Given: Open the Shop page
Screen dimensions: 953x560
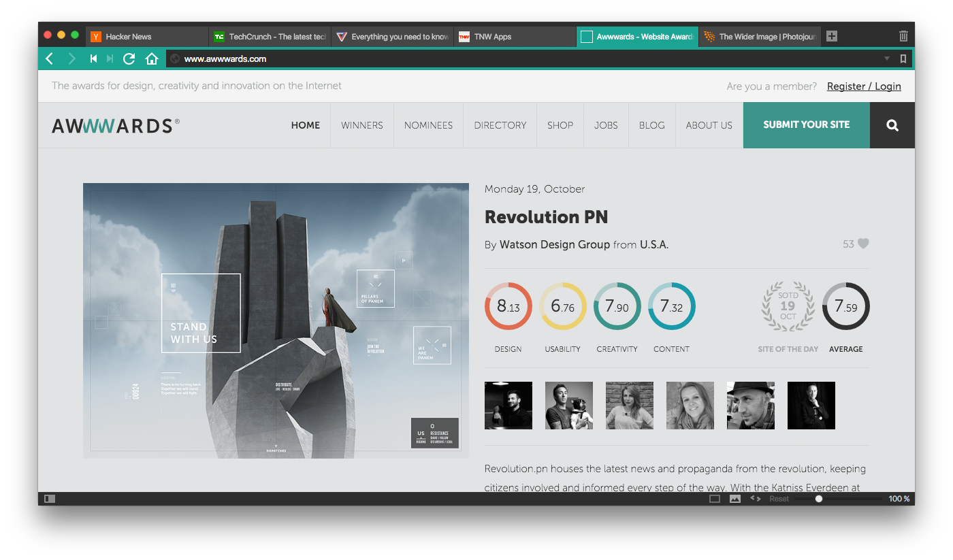Looking at the screenshot, I should point(560,125).
